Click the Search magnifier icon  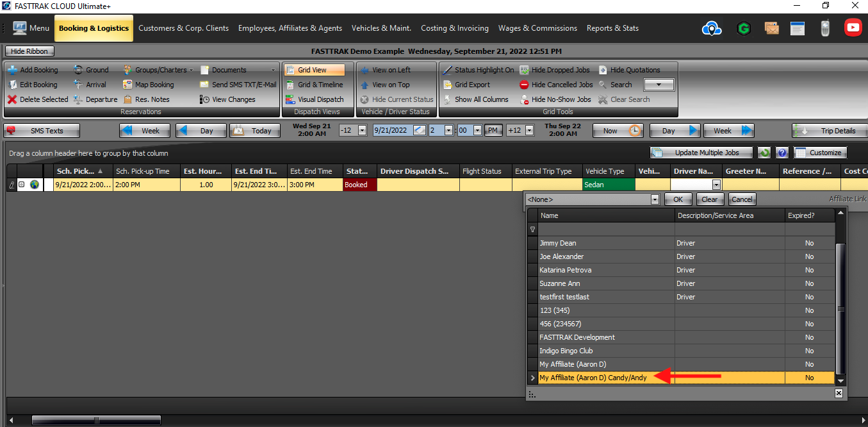[x=603, y=85]
